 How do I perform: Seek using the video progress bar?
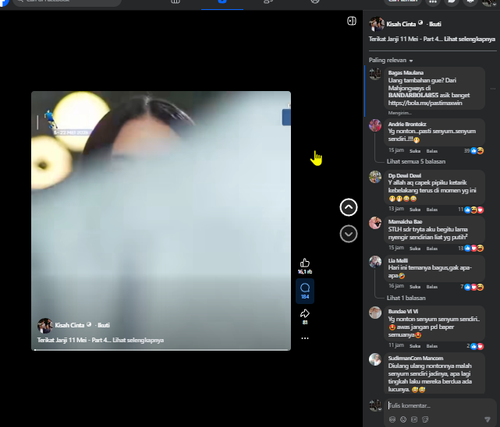tap(161, 349)
